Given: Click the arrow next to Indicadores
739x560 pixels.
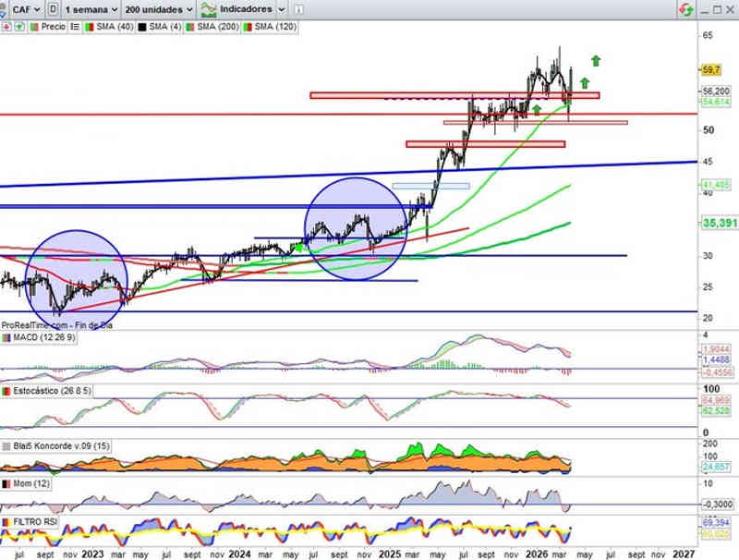Looking at the screenshot, I should click(x=282, y=8).
